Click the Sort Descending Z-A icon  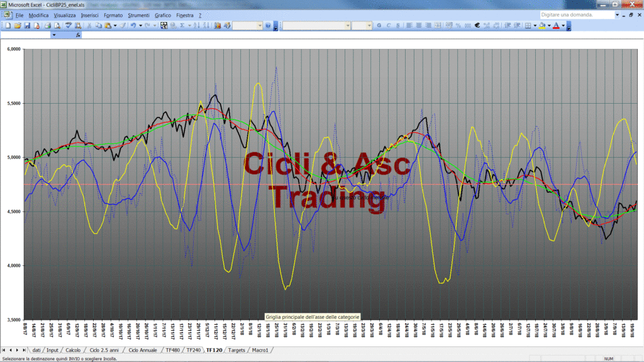(x=206, y=25)
